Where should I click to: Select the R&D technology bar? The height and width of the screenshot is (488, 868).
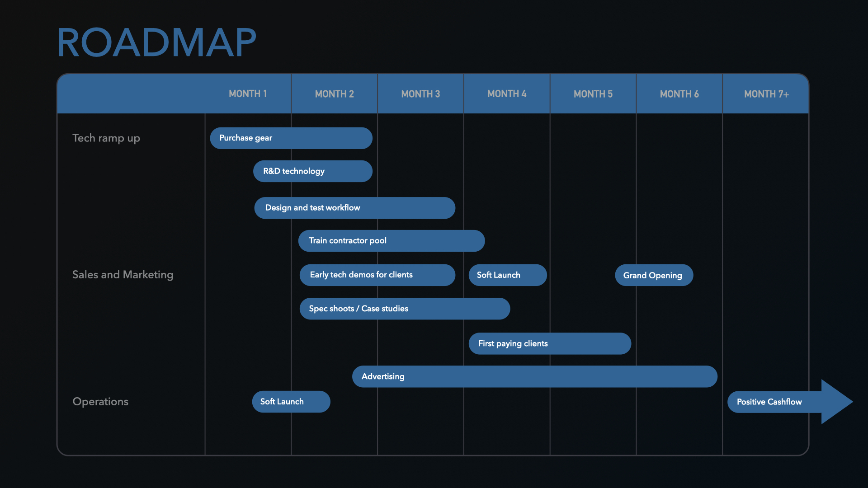(312, 171)
